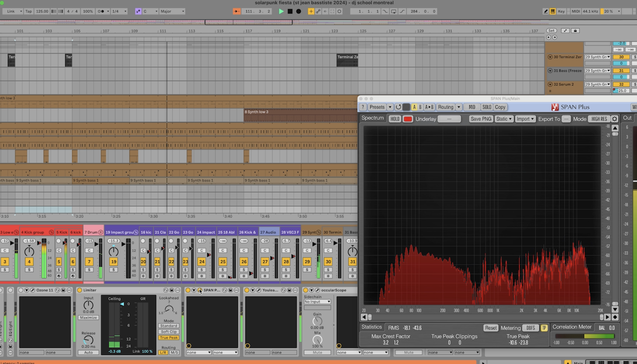Toggle the Ozone 11 device activator
The height and width of the screenshot is (364, 637).
pos(21,290)
